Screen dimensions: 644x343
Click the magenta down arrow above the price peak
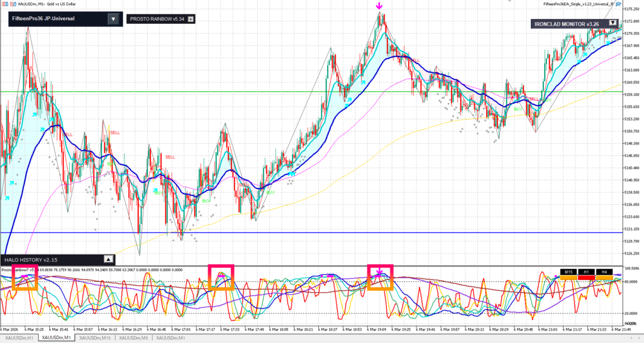pos(379,7)
